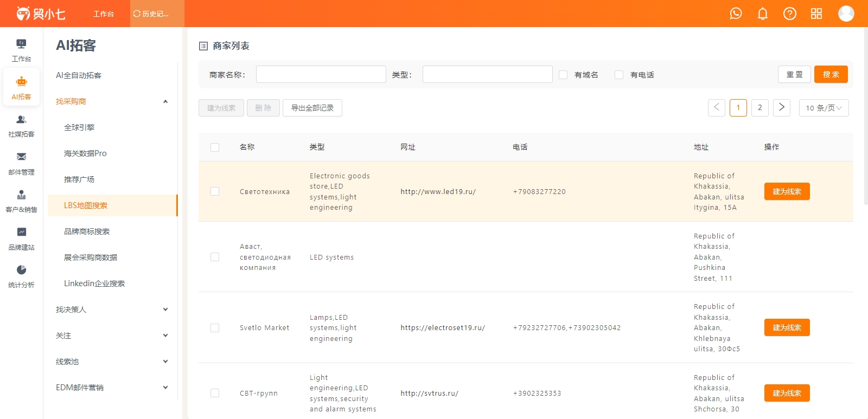868x419 pixels.
Task: Go to the next page arrow
Action: [782, 108]
